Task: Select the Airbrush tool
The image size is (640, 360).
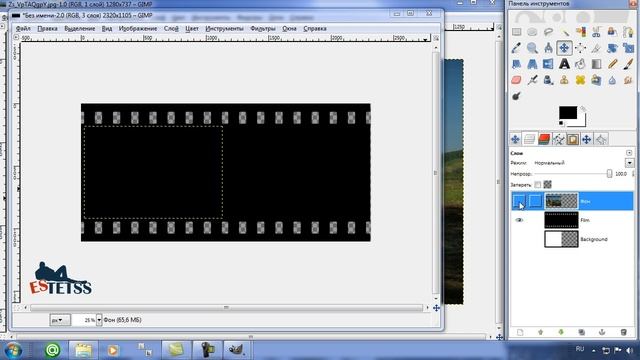Action: [x=532, y=80]
